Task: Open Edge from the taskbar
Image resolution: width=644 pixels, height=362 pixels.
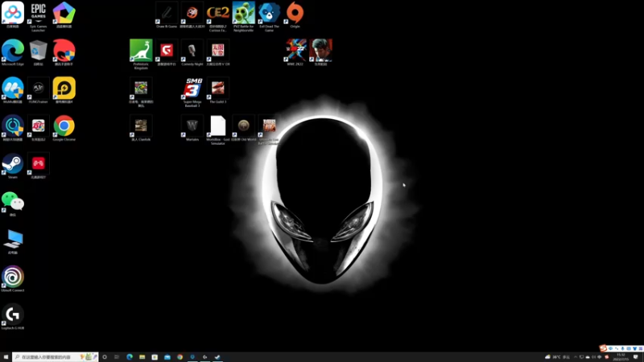Action: coord(130,357)
